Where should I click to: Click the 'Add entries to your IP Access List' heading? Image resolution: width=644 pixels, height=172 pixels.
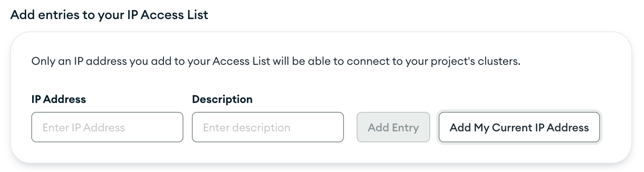click(x=109, y=15)
